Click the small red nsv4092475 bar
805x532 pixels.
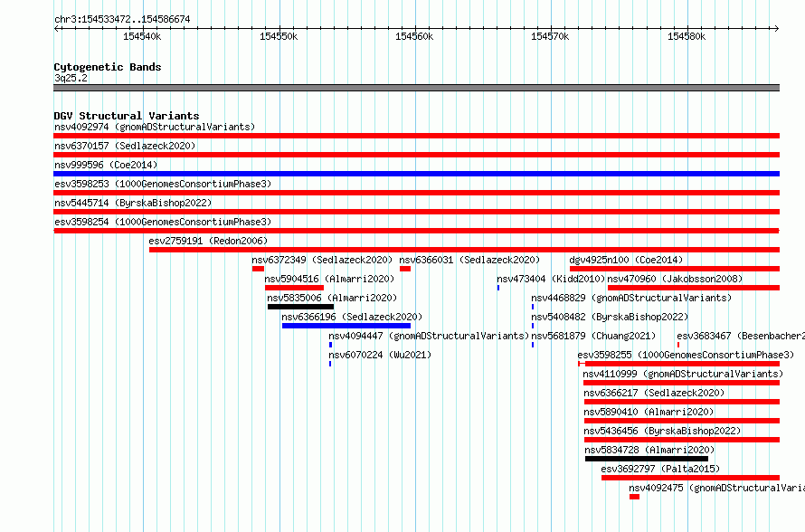[x=635, y=497]
